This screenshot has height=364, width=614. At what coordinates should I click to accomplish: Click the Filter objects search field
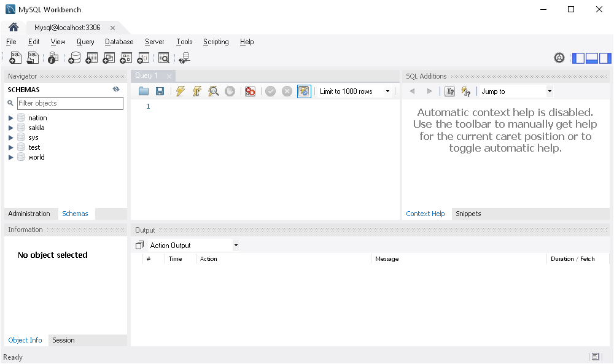(70, 103)
